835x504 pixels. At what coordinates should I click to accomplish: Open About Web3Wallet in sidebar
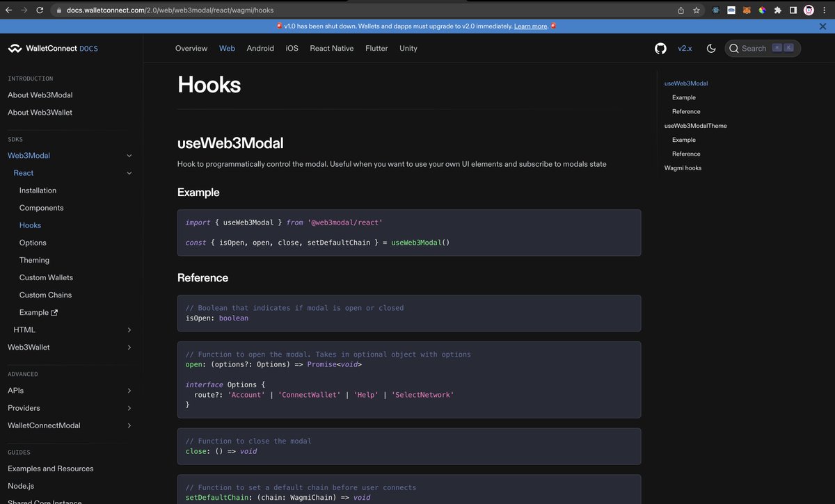tap(40, 112)
